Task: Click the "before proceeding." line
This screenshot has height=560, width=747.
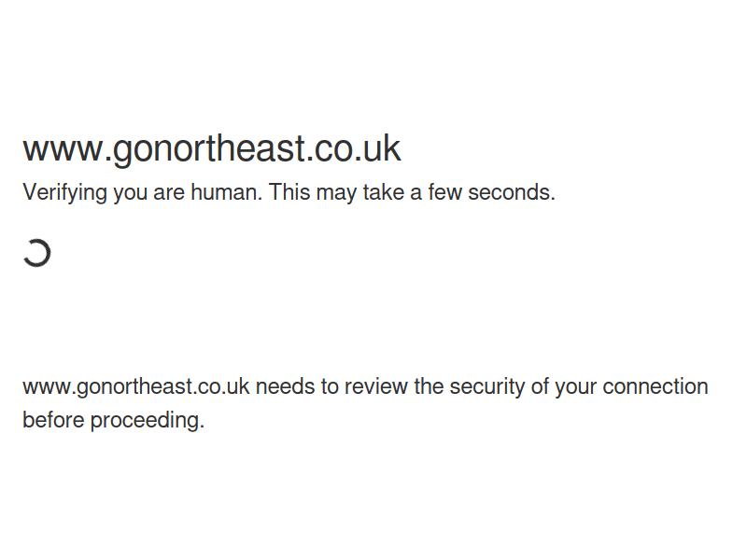Action: 113,420
